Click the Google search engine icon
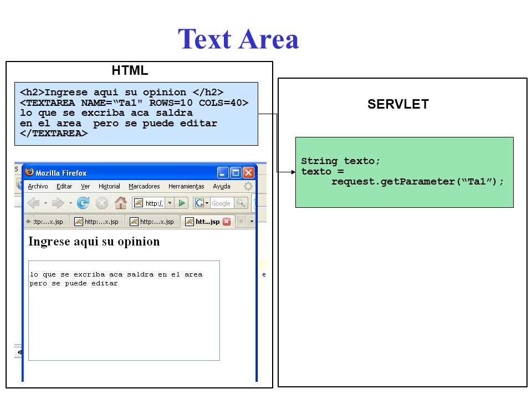This screenshot has width=532, height=399. point(199,203)
